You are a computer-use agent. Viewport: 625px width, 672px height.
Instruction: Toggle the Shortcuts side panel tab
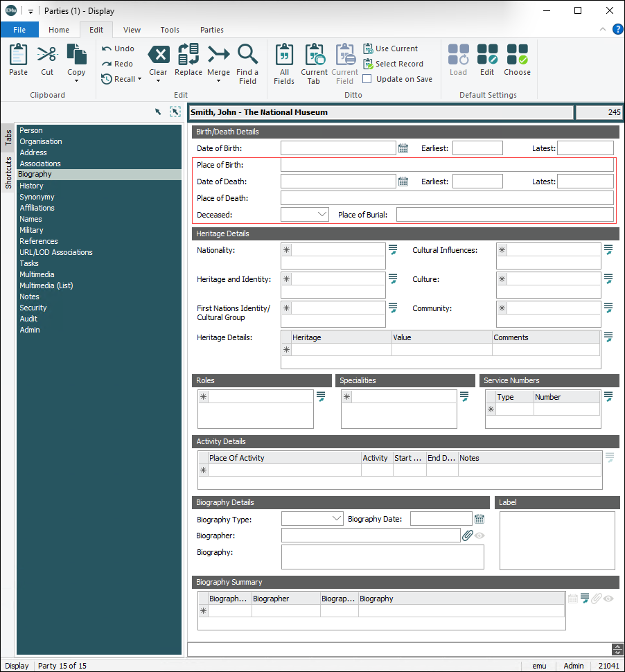8,173
